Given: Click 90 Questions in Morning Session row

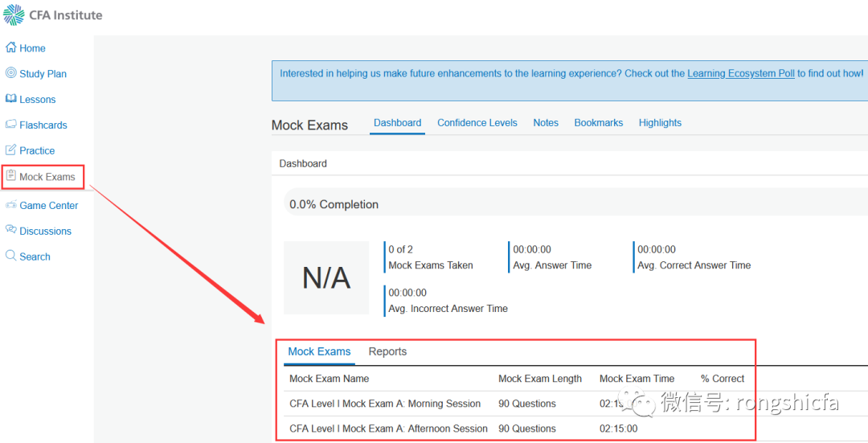Looking at the screenshot, I should (x=527, y=404).
